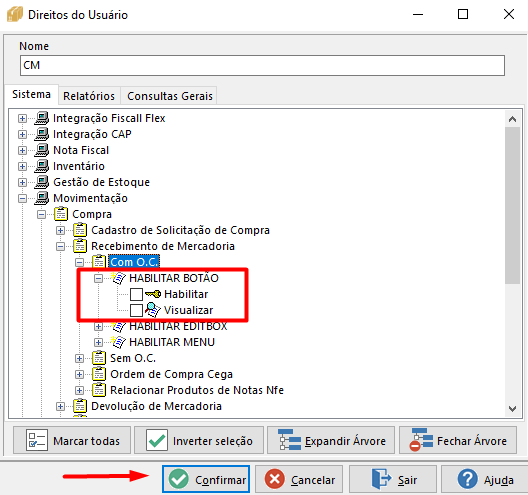Expand the HABILITAR EDITBOX node
This screenshot has height=495, width=528.
pyautogui.click(x=98, y=326)
